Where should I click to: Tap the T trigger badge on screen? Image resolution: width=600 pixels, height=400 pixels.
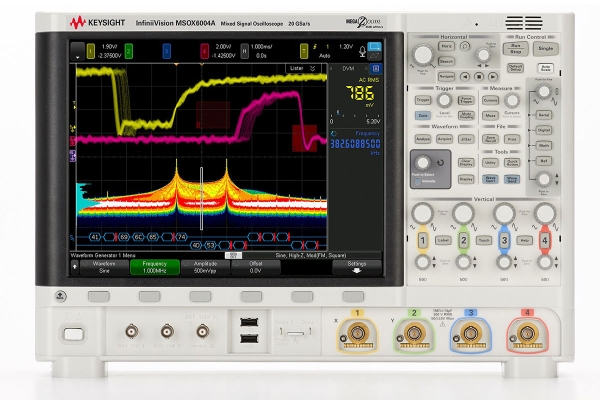coord(304,51)
